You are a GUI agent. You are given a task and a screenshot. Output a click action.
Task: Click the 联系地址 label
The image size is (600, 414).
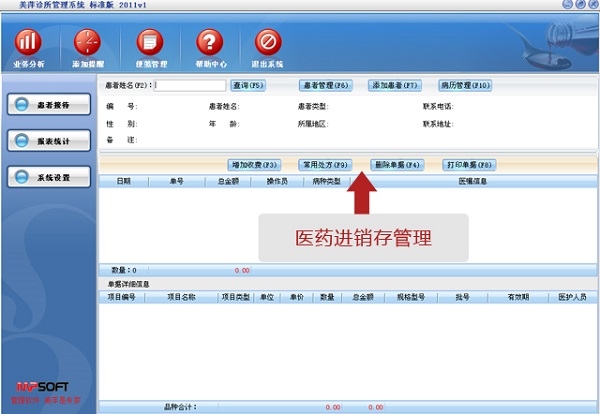point(438,124)
